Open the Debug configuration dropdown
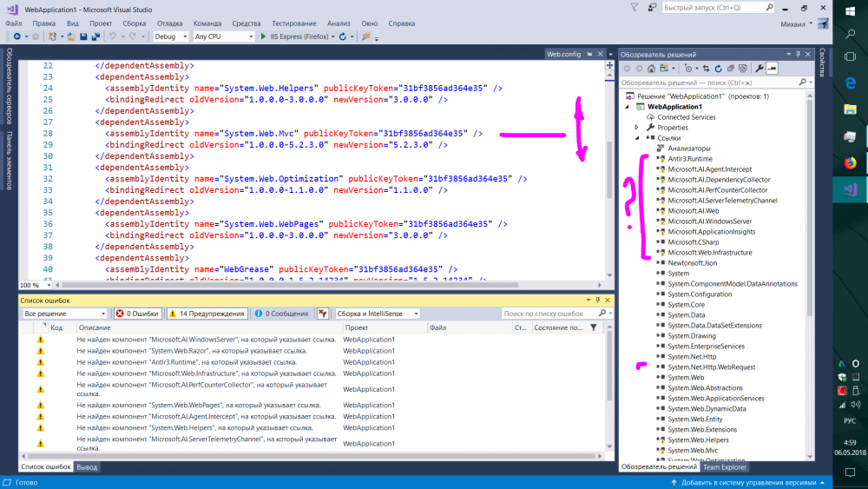The height and width of the screenshot is (489, 868). (170, 36)
